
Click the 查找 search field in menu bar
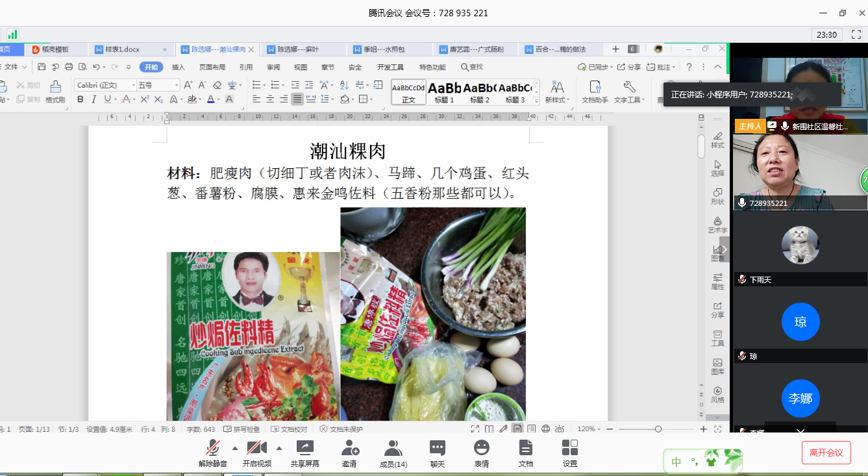[x=472, y=67]
